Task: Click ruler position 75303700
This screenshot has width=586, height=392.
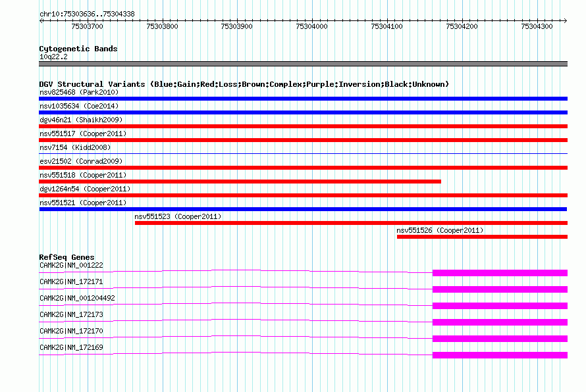Action: pyautogui.click(x=87, y=26)
